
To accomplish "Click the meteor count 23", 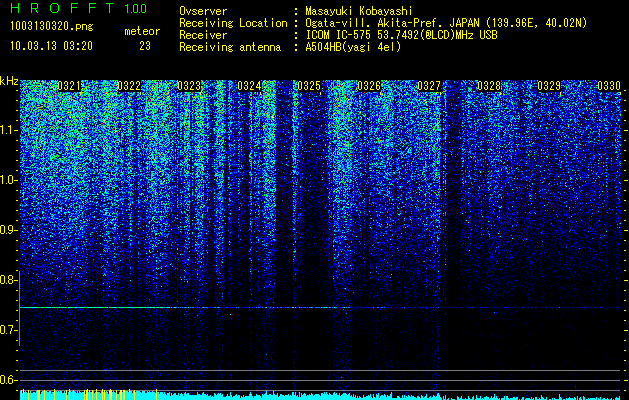I will coord(145,46).
